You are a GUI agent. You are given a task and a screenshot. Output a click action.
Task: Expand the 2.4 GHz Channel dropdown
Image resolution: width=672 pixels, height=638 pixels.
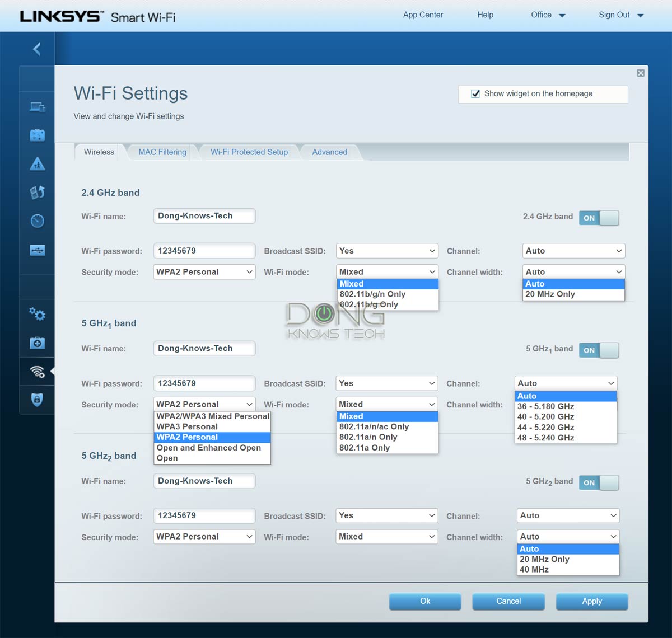click(x=573, y=251)
